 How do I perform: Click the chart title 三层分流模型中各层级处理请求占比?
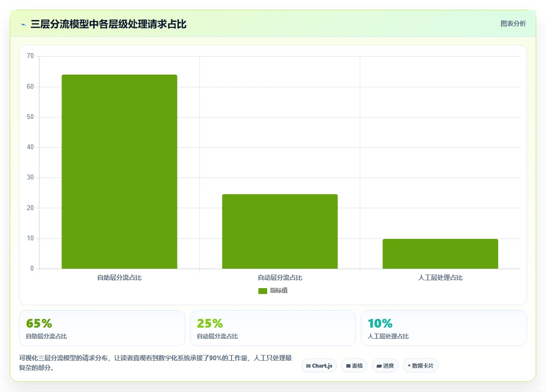[108, 24]
